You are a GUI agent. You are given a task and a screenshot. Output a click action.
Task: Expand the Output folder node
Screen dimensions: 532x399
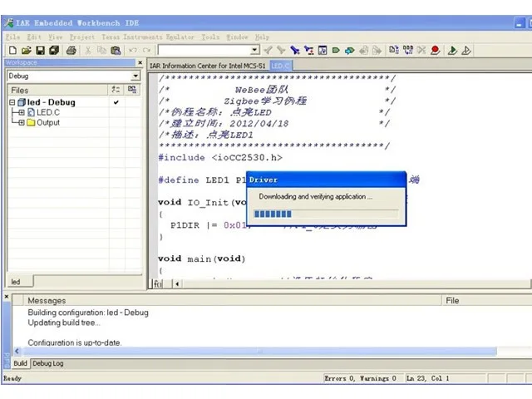coord(22,122)
